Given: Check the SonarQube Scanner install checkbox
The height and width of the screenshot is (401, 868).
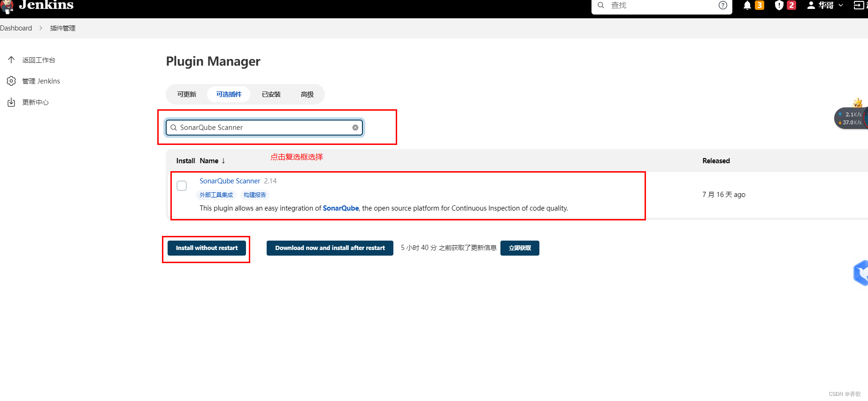Looking at the screenshot, I should point(182,186).
